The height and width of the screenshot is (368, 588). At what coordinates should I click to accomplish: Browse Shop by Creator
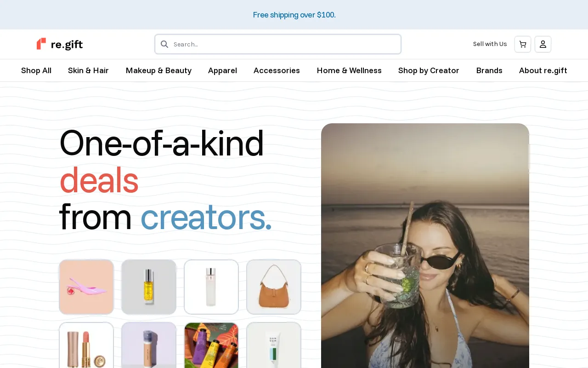tap(429, 70)
